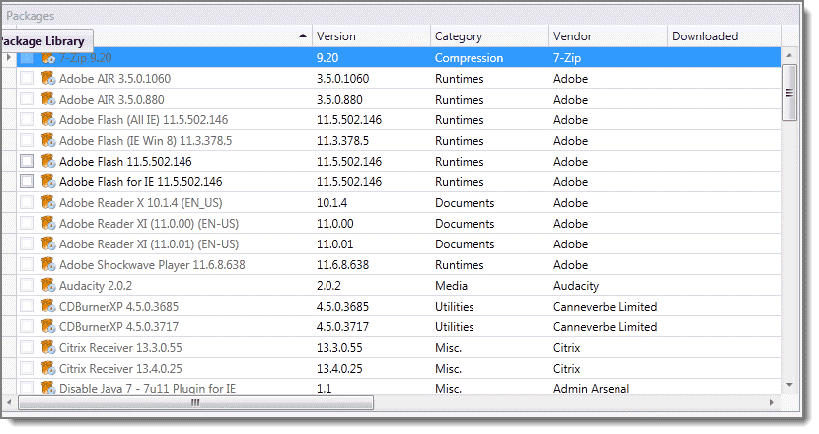Sort by the Vendor column header
This screenshot has width=819, height=434.
pos(607,36)
